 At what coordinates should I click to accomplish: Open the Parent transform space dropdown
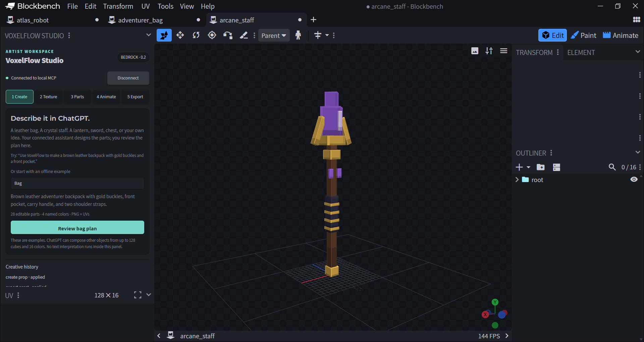274,36
